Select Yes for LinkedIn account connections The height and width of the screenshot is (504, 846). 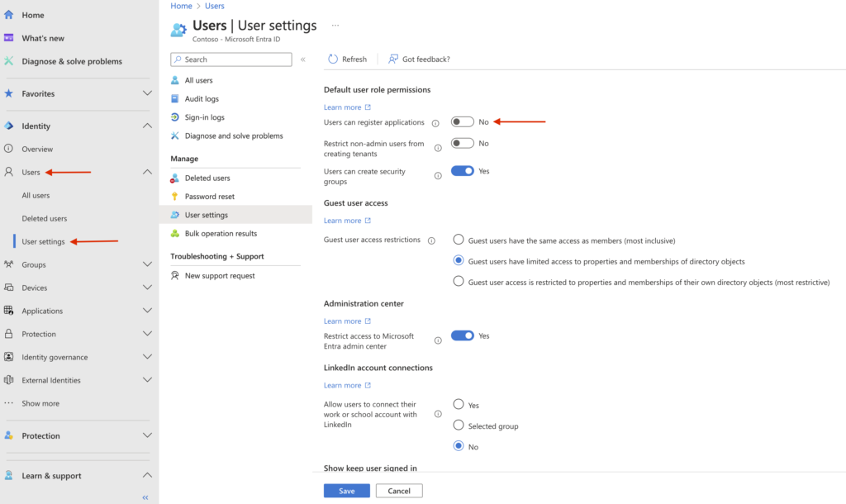pos(459,405)
